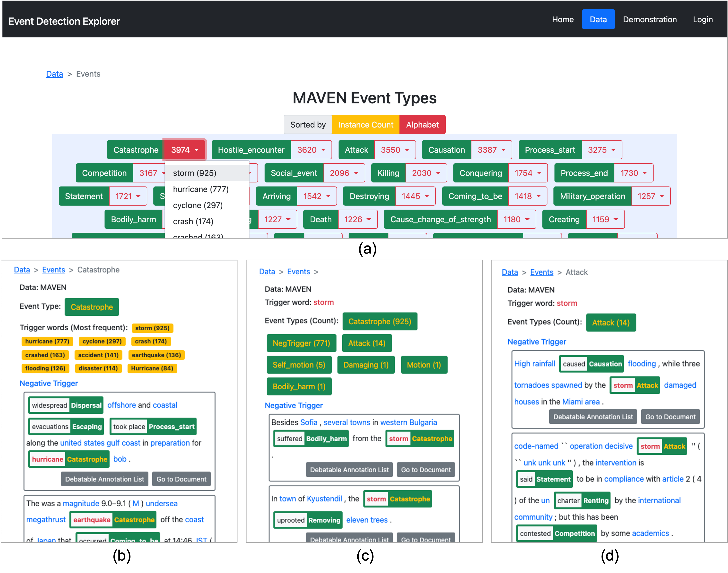The image size is (728, 573).
Task: Click the Event Detection Explorer brand title
Action: point(64,21)
